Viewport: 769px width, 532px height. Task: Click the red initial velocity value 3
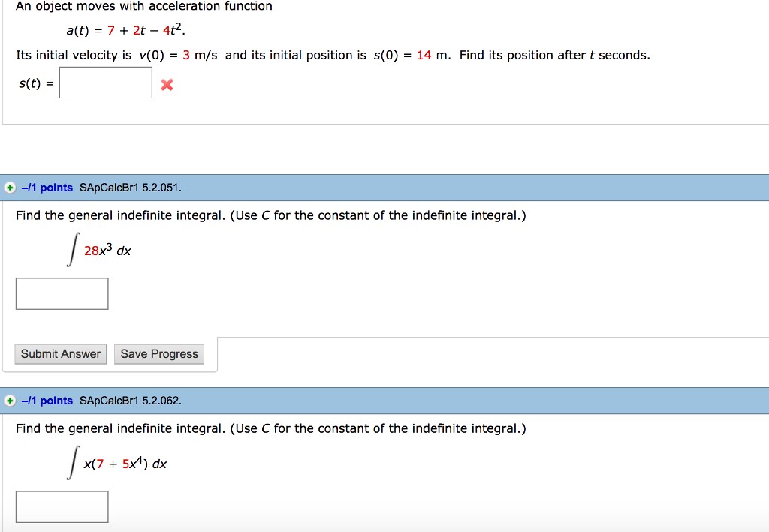186,56
